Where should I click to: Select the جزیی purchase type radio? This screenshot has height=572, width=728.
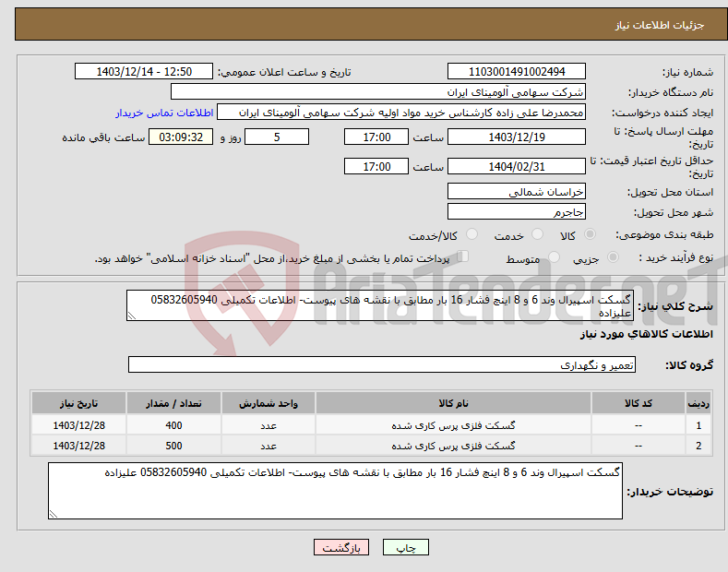tap(613, 256)
